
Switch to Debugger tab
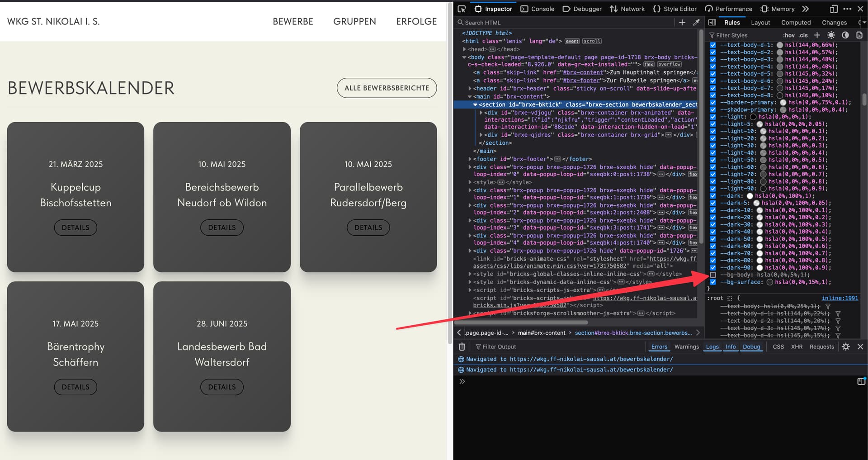[x=582, y=9]
